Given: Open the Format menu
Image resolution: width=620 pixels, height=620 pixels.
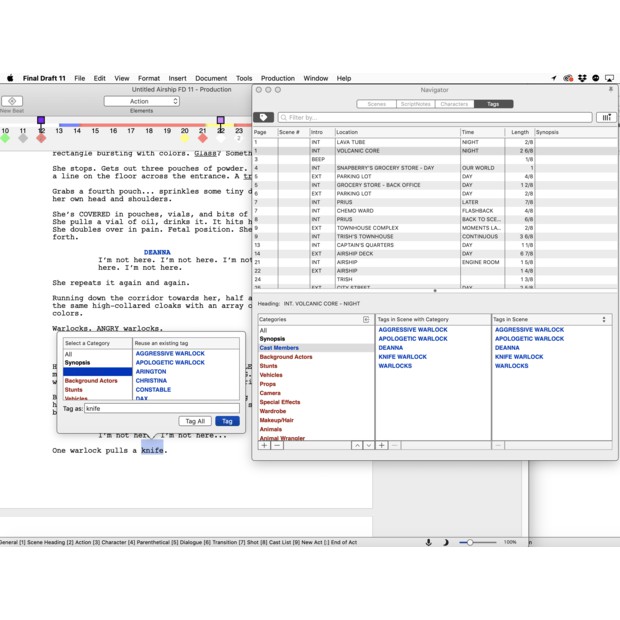Looking at the screenshot, I should click(x=149, y=78).
